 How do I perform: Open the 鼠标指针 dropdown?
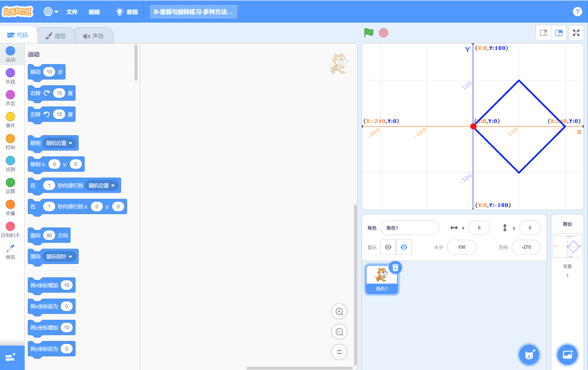point(59,256)
